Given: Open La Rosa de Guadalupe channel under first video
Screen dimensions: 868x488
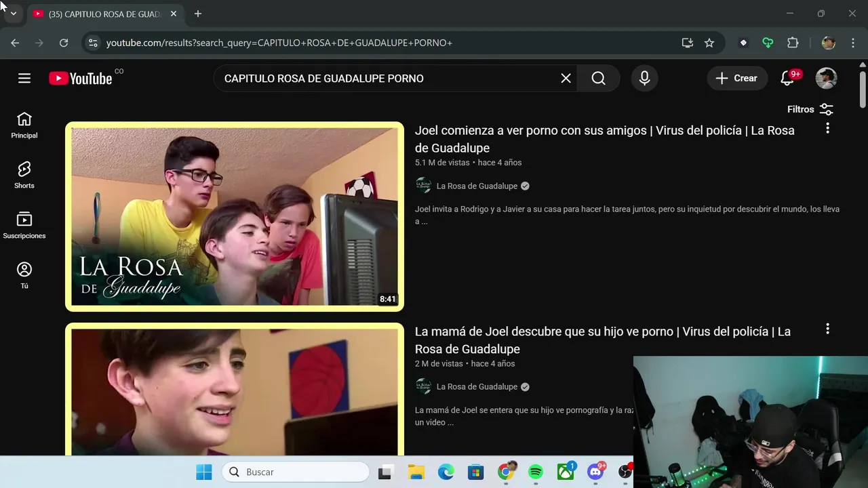Looking at the screenshot, I should [477, 186].
